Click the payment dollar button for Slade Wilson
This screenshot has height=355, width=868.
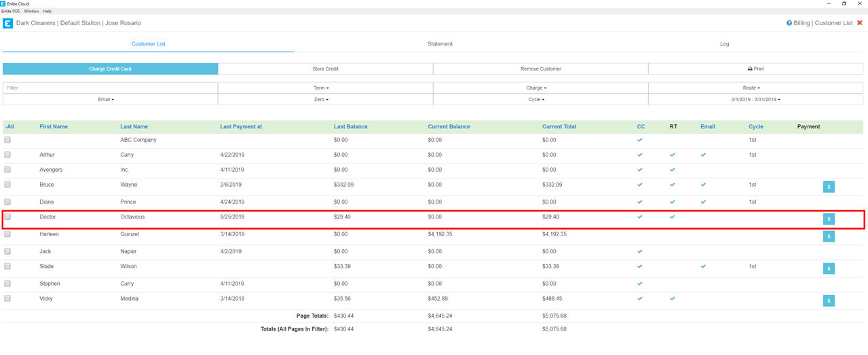829,269
